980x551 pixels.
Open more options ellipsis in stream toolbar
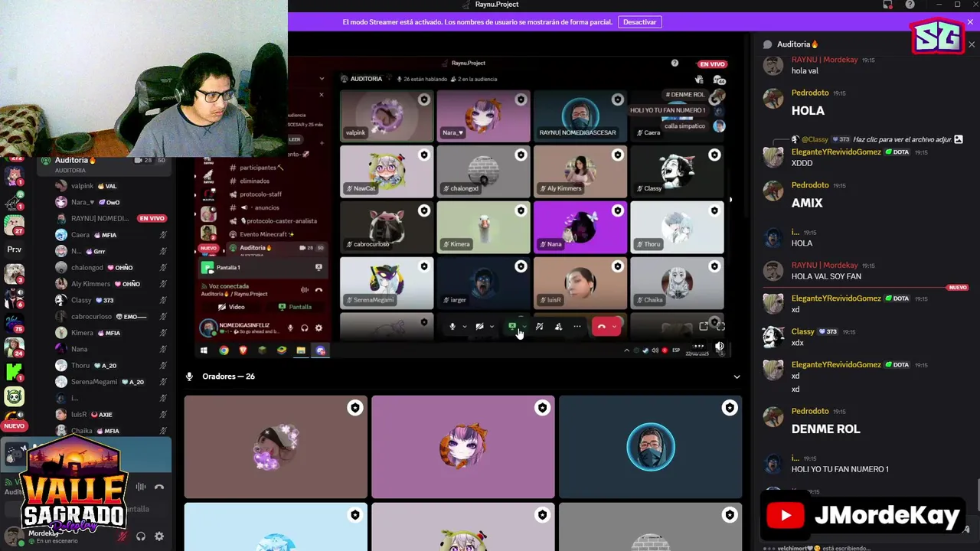click(577, 327)
